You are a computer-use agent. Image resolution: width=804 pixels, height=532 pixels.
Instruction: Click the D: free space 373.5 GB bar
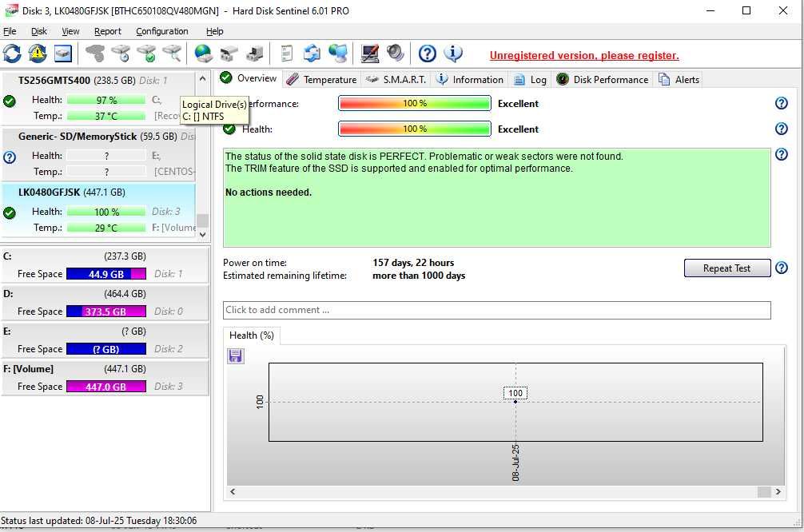pyautogui.click(x=106, y=311)
